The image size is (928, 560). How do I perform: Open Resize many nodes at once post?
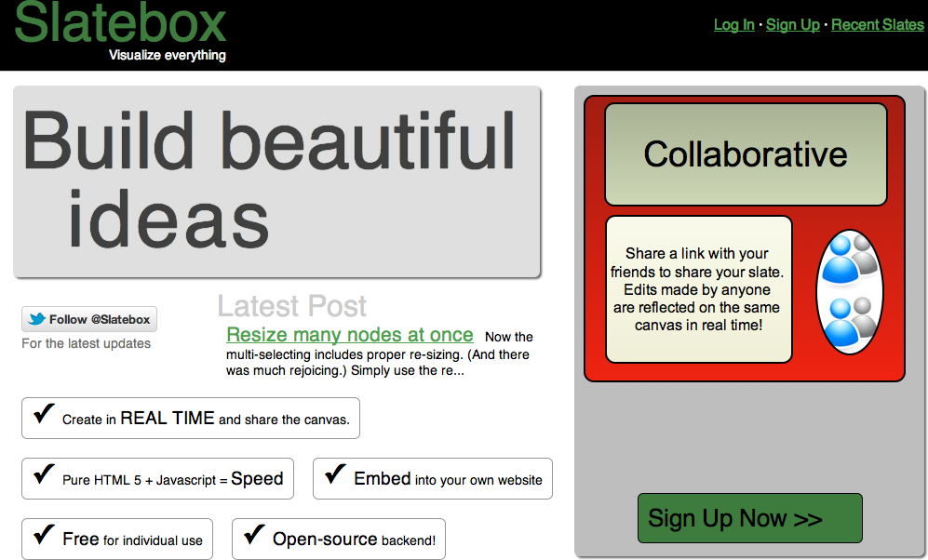pos(349,335)
